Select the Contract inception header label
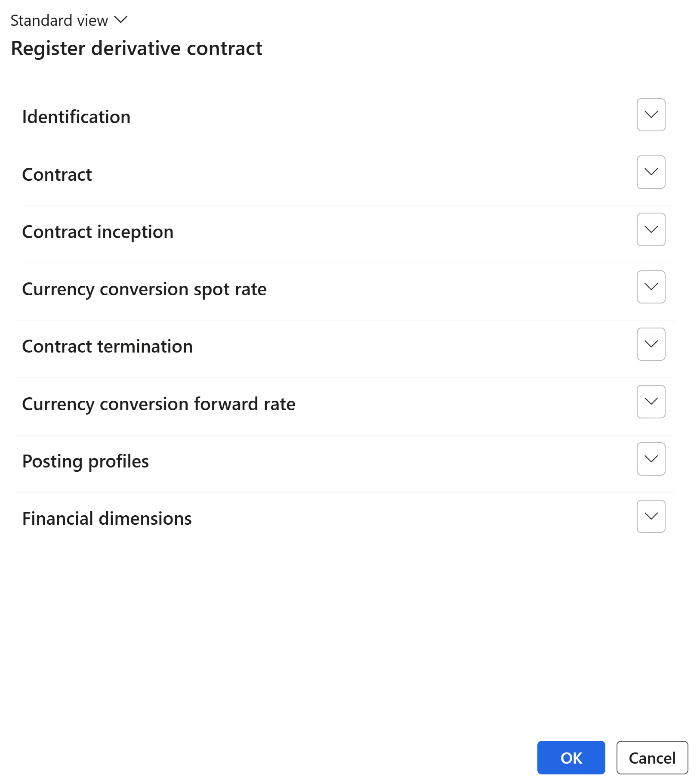 98,232
